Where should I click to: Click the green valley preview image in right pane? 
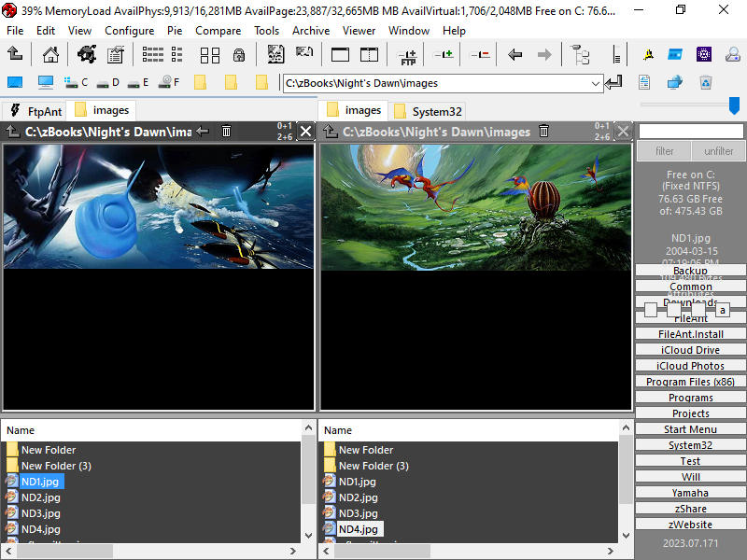click(476, 207)
